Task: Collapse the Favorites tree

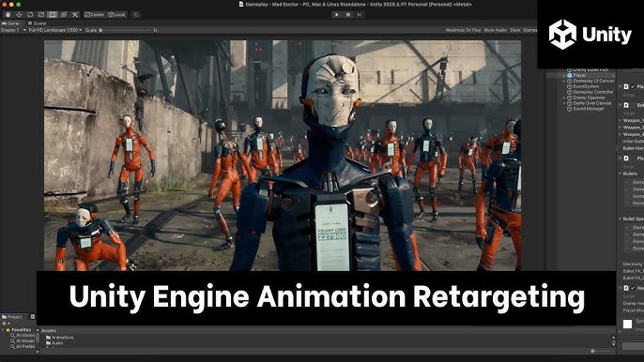Action: (x=4, y=329)
